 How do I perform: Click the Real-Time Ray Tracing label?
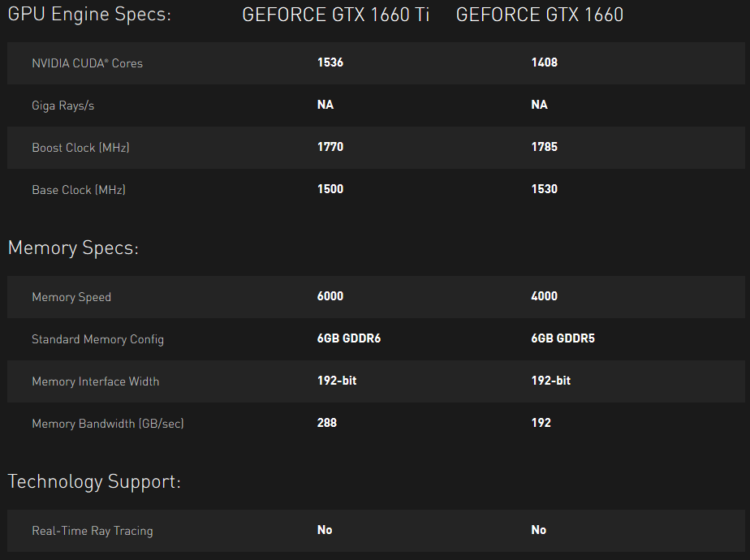(93, 531)
